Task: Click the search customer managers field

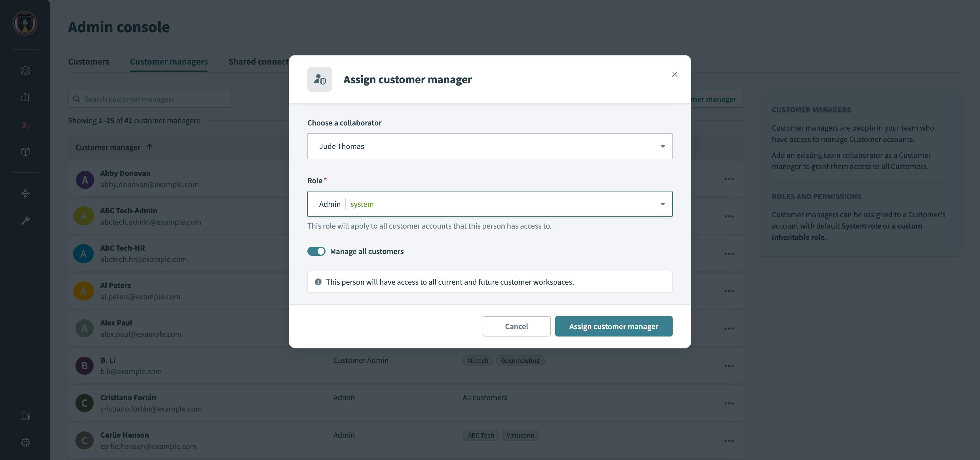Action: click(149, 99)
